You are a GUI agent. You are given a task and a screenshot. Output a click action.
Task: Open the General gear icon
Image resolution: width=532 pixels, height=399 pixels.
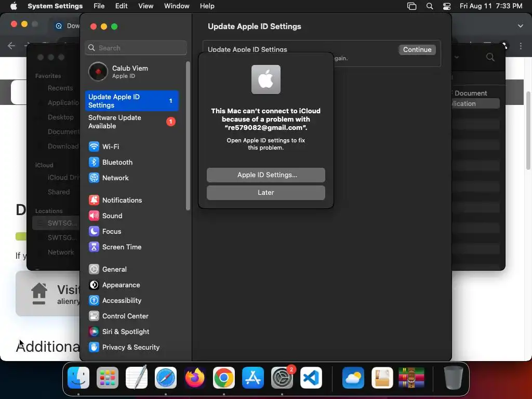click(x=94, y=270)
